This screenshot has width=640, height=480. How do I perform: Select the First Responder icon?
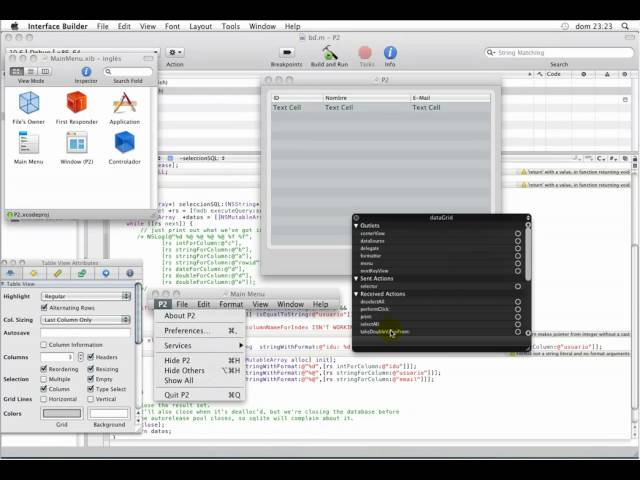click(x=77, y=102)
